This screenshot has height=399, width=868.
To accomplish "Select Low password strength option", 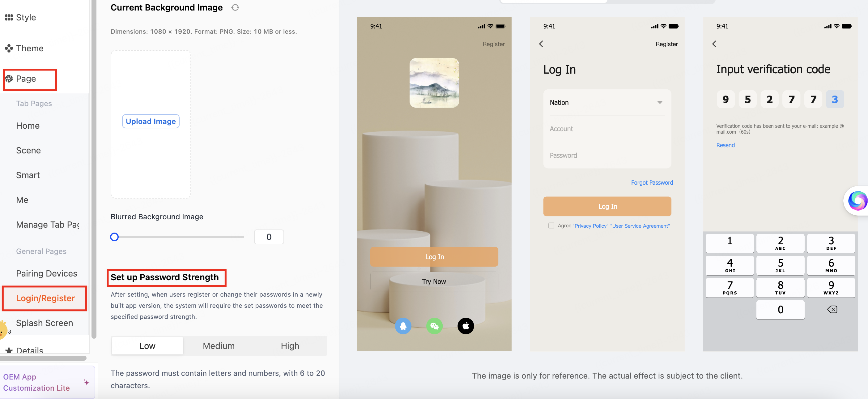I will coord(147,345).
